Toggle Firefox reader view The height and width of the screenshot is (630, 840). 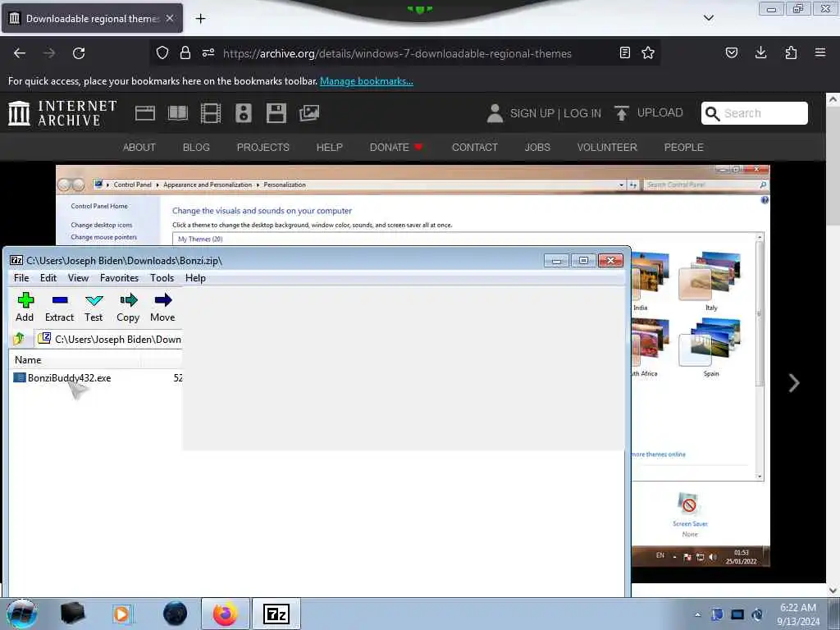coord(624,53)
